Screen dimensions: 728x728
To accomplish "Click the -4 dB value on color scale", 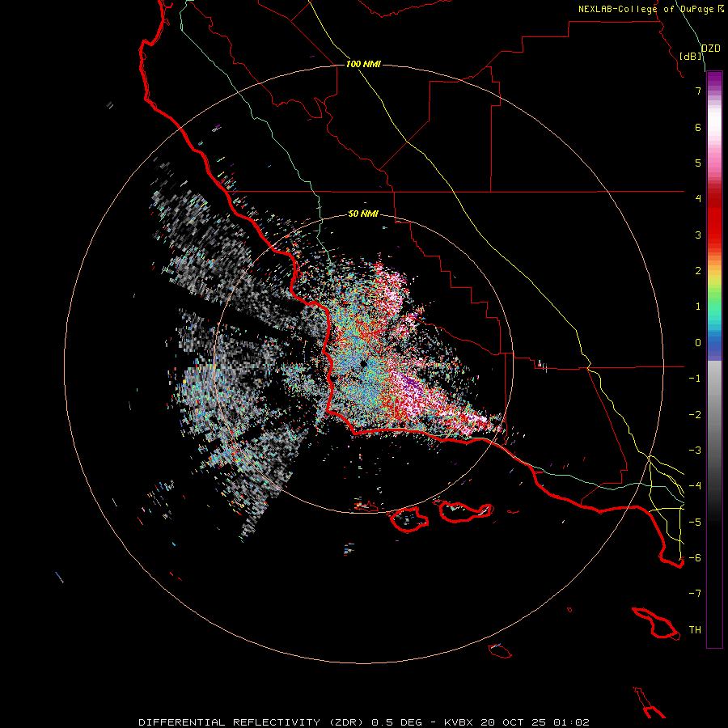I will (695, 486).
